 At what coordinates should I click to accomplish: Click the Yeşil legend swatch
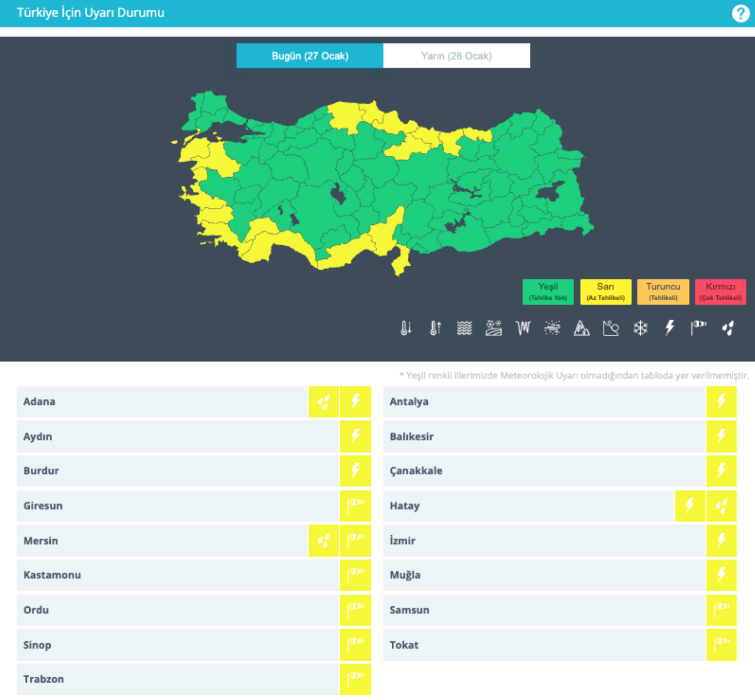click(548, 292)
